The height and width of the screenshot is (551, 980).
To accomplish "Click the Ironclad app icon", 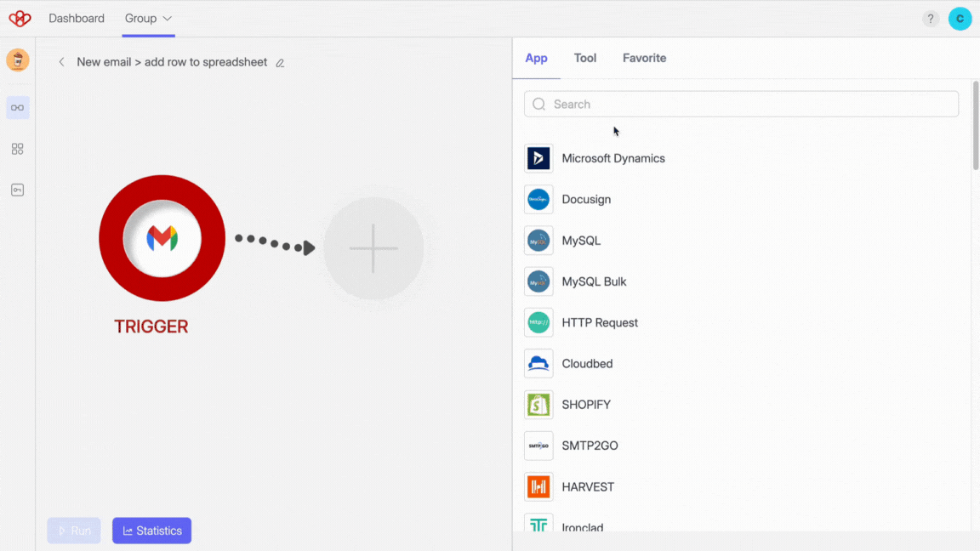I will (x=538, y=523).
